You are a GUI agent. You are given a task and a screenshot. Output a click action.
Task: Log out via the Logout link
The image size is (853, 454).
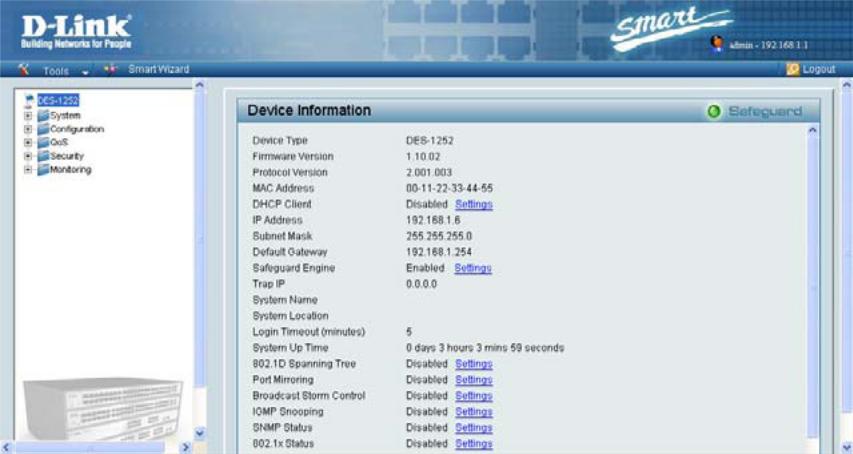[x=819, y=69]
